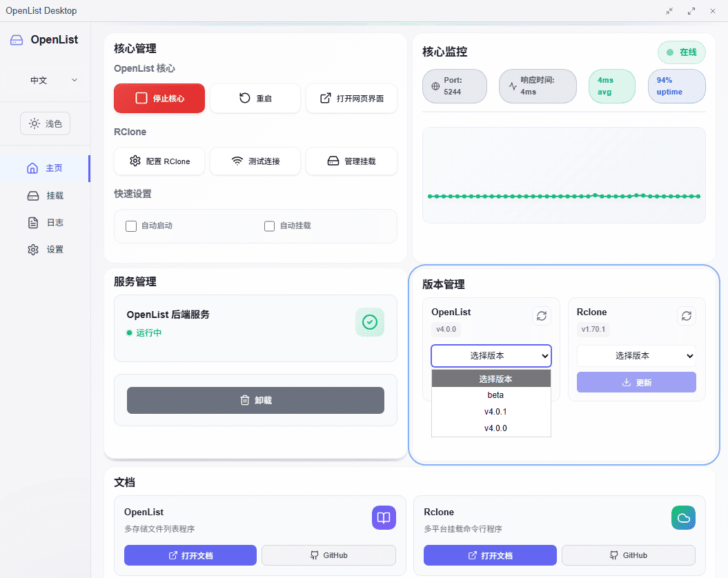Toggle the 浅色 theme switch
Image resolution: width=728 pixels, height=578 pixels.
pos(45,123)
